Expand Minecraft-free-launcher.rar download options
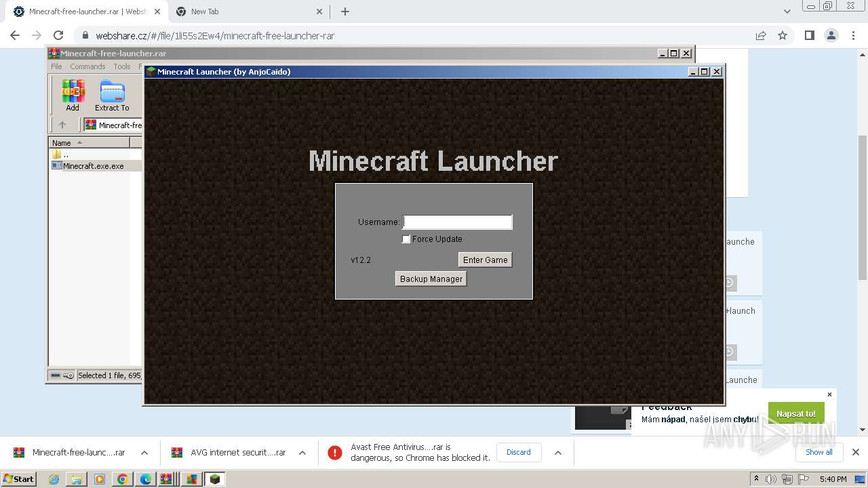The image size is (868, 488). coord(144,453)
